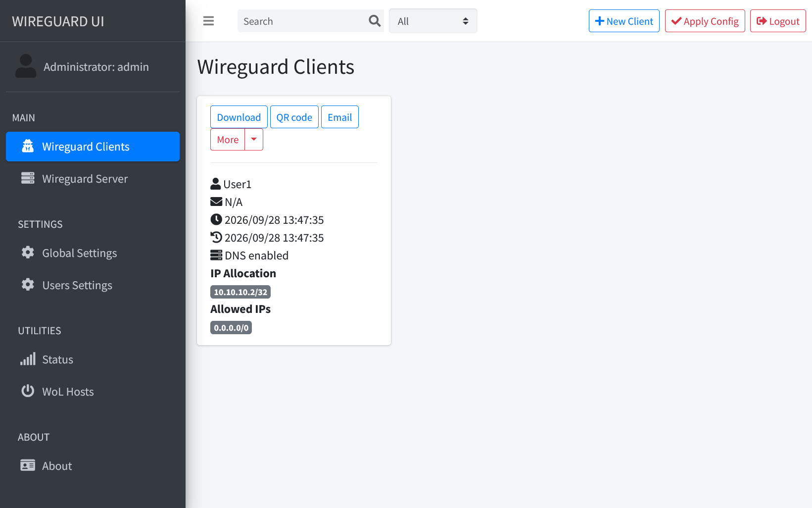Click the clock icon for the creation time
812x508 pixels.
(216, 219)
